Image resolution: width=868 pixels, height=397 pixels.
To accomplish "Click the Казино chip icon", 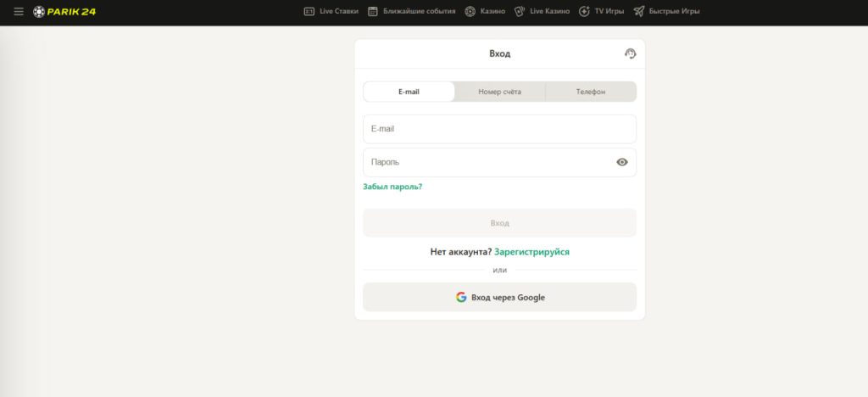I will pyautogui.click(x=470, y=11).
